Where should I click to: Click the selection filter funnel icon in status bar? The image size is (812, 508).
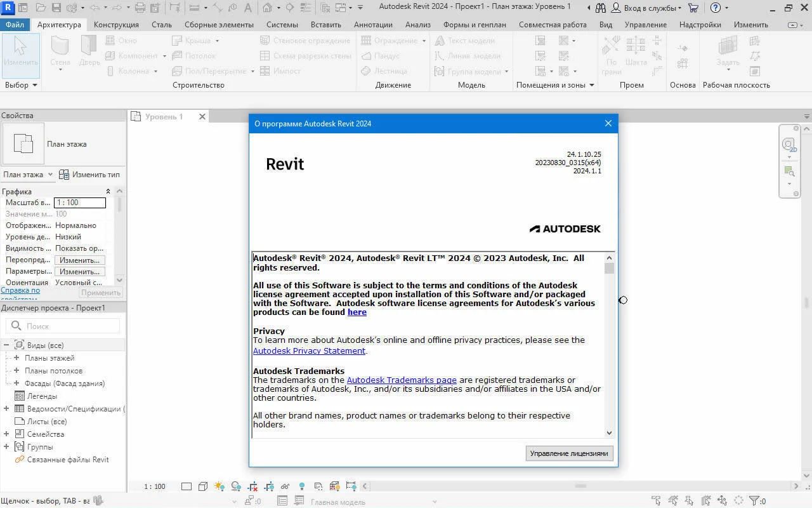coord(754,501)
